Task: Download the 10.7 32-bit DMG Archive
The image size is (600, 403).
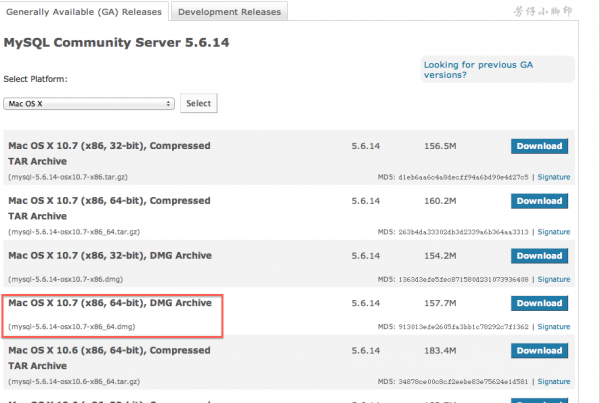Action: point(539,256)
